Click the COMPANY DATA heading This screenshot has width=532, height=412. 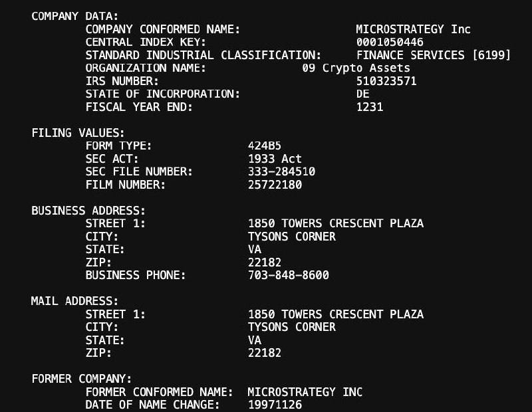click(74, 16)
